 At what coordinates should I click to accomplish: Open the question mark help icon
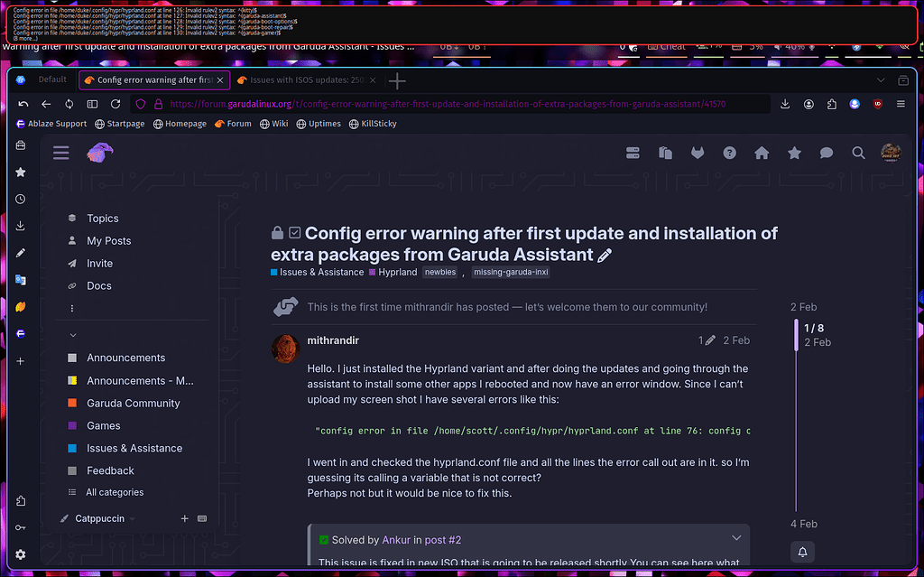pos(729,153)
